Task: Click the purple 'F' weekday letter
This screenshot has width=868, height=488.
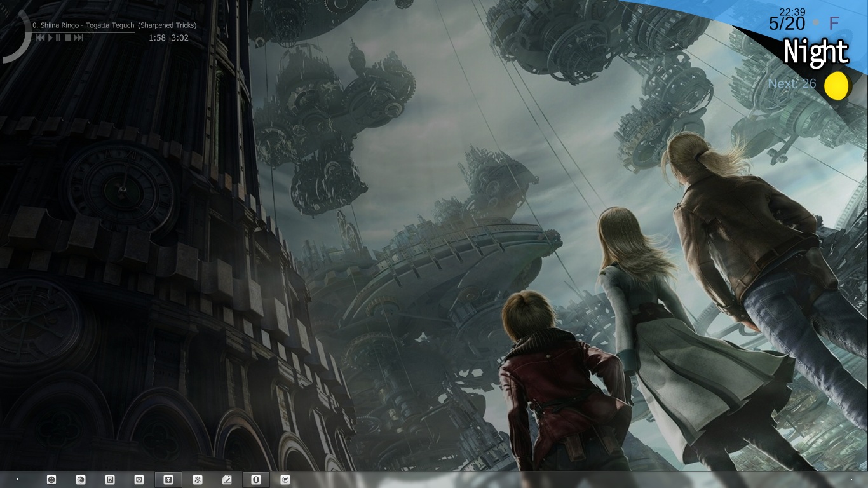Action: click(x=834, y=24)
